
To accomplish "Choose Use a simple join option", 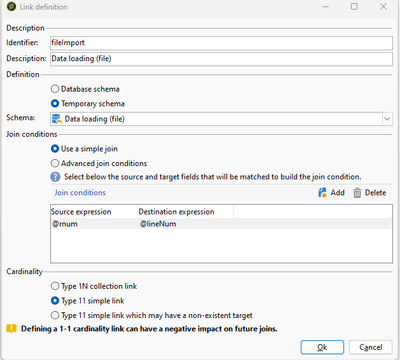I will coord(55,149).
